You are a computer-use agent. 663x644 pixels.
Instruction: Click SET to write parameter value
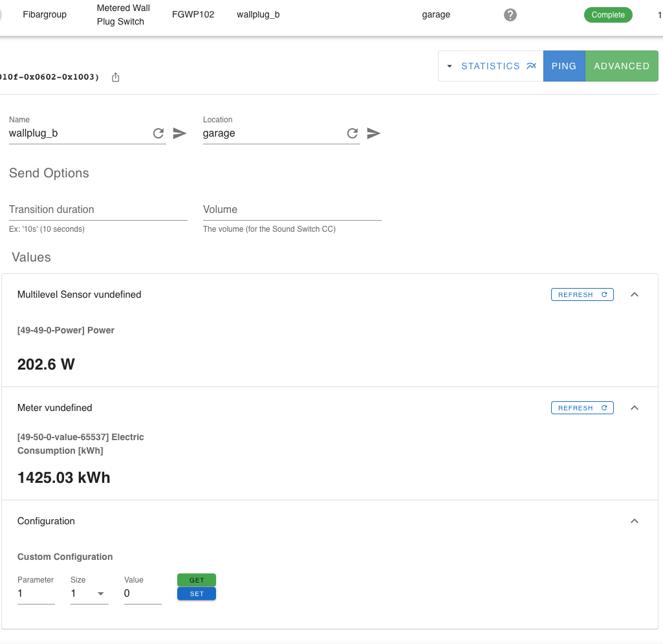[x=196, y=594]
